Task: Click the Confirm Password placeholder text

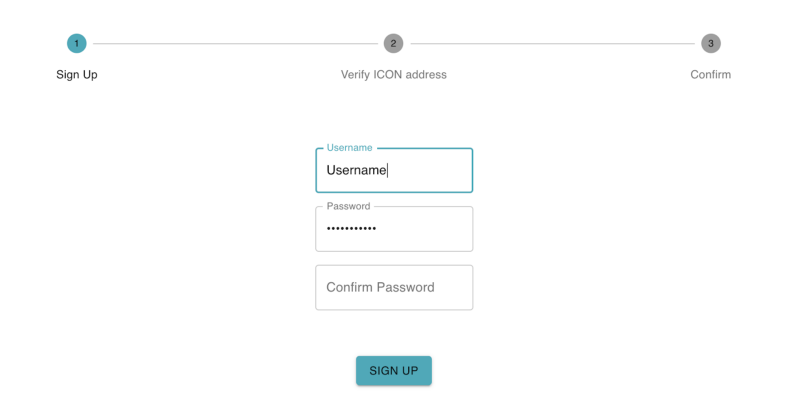Action: 380,288
